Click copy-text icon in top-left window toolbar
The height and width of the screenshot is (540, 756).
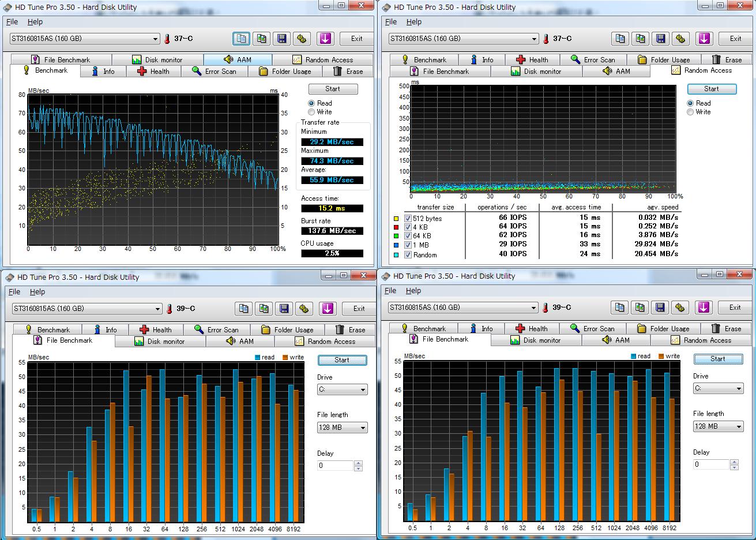click(241, 39)
